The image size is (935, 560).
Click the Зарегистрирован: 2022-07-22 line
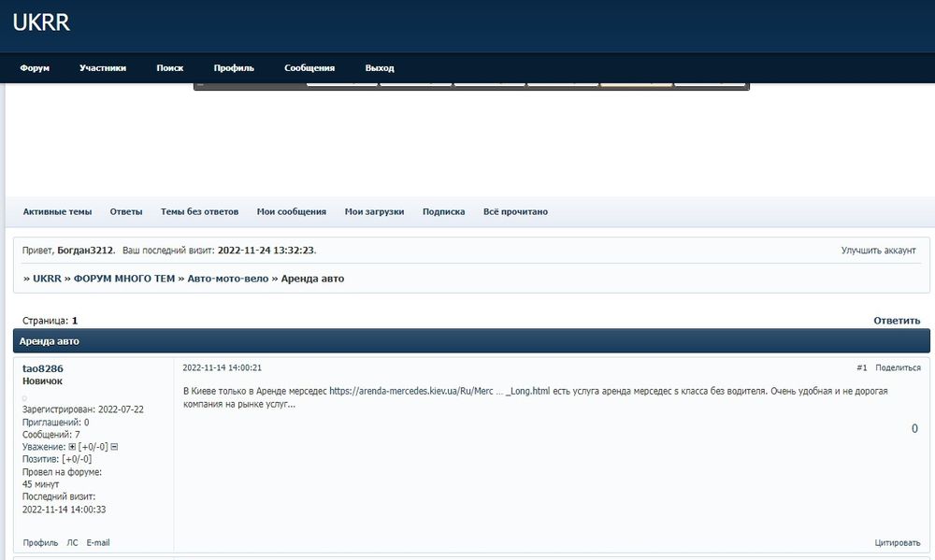pyautogui.click(x=83, y=409)
